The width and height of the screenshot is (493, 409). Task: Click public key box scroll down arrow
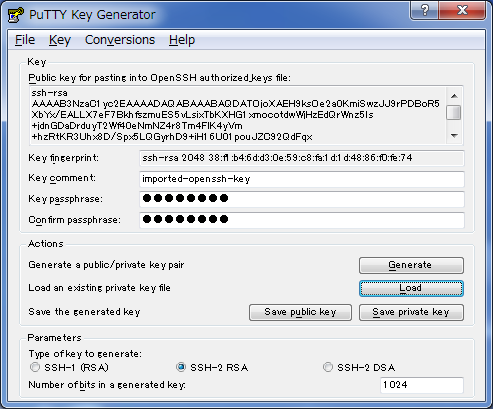[x=454, y=135]
